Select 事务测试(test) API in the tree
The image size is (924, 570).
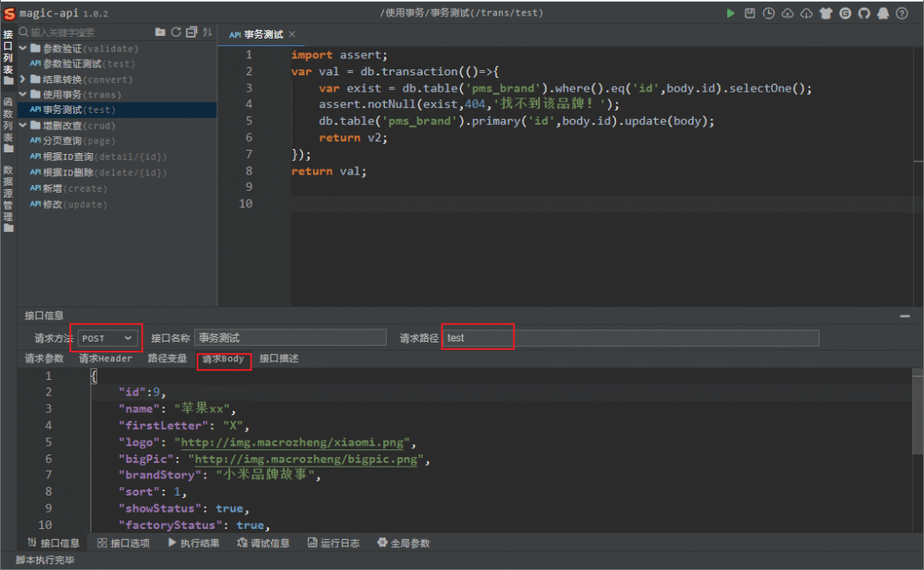117,110
